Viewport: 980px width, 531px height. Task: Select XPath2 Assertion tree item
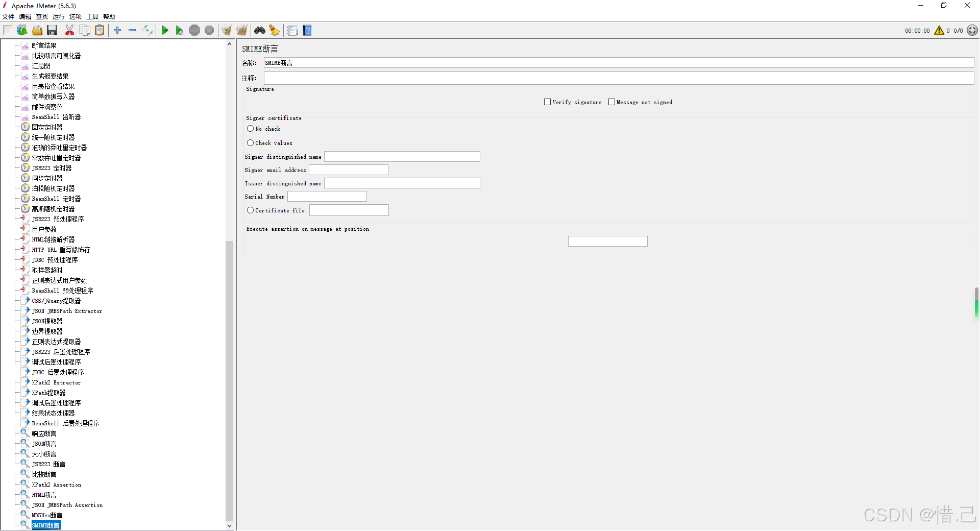[56, 485]
